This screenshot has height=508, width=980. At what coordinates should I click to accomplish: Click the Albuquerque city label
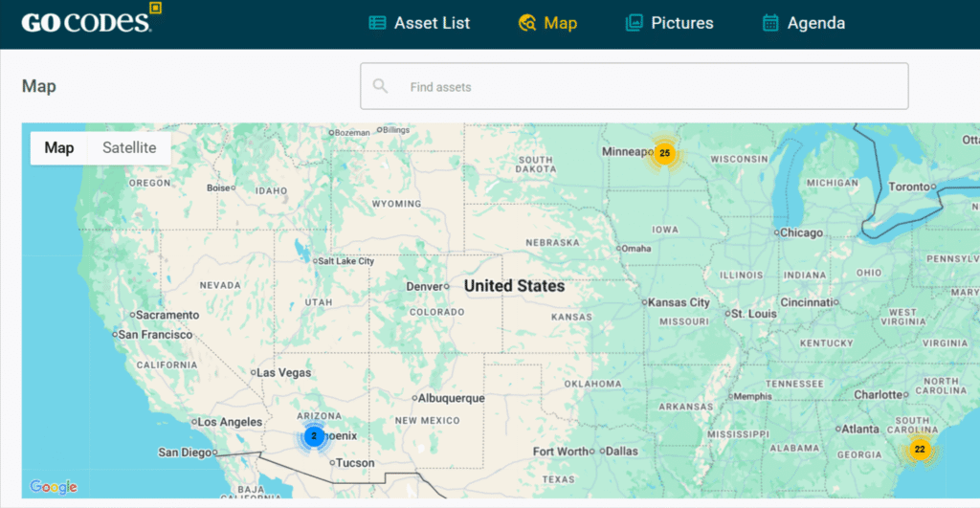tap(452, 398)
